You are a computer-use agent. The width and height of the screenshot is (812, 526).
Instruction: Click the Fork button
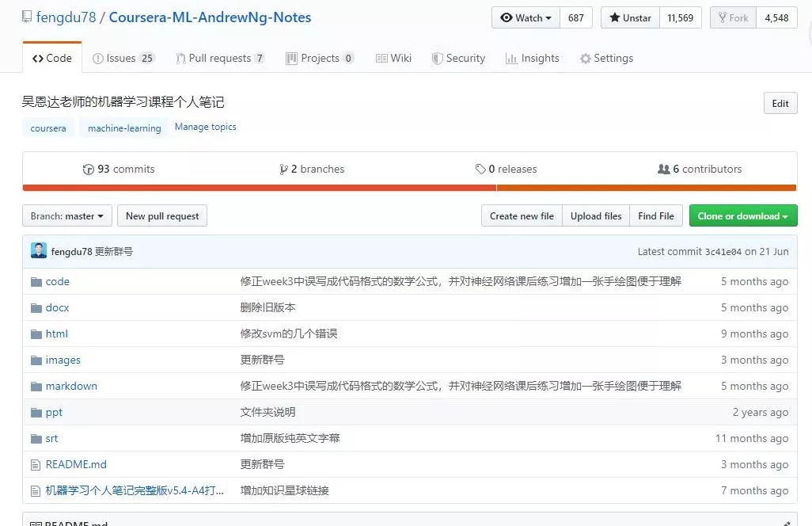tap(734, 17)
